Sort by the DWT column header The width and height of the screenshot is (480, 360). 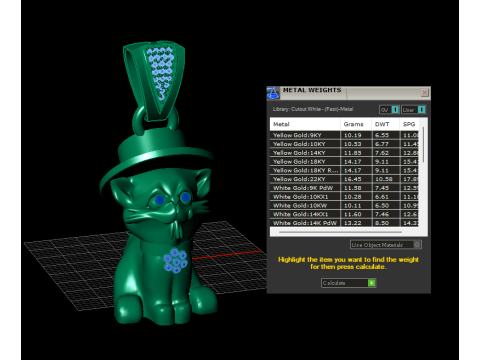pyautogui.click(x=386, y=124)
